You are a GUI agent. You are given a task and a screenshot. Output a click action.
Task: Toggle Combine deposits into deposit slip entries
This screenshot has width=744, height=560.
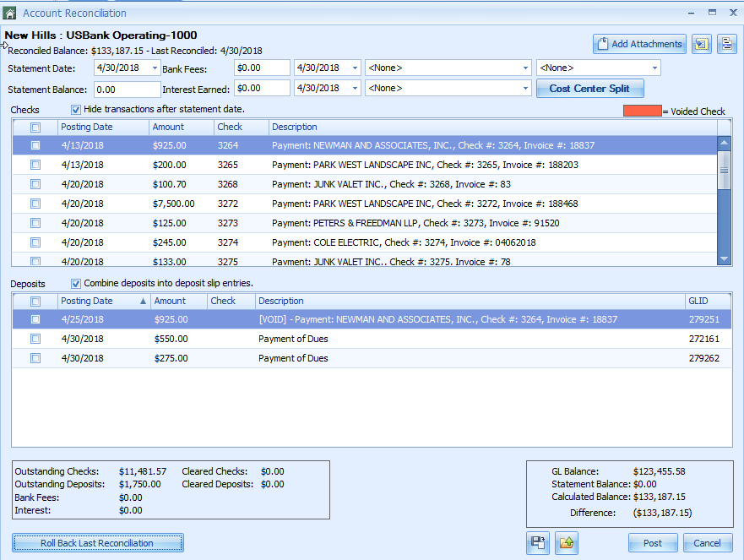[x=76, y=284]
